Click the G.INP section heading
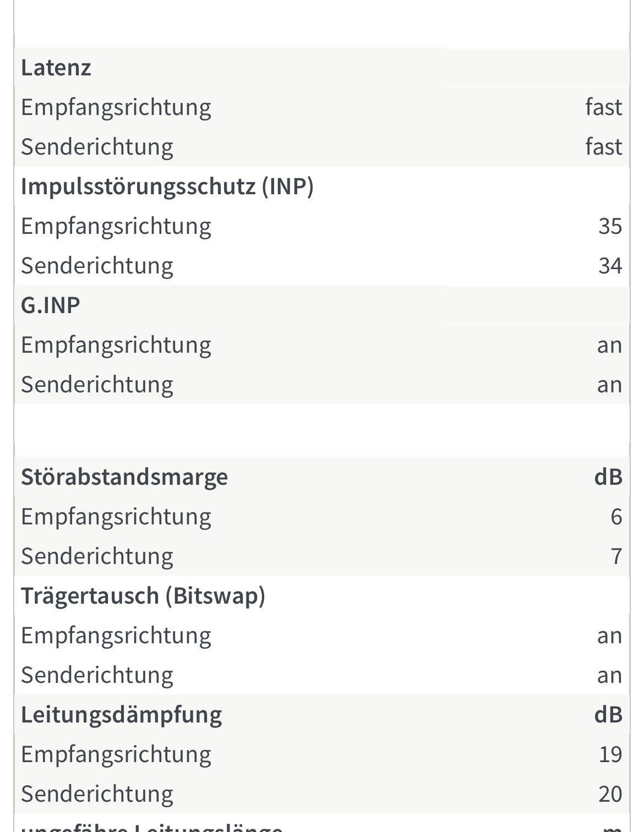 [x=51, y=305]
